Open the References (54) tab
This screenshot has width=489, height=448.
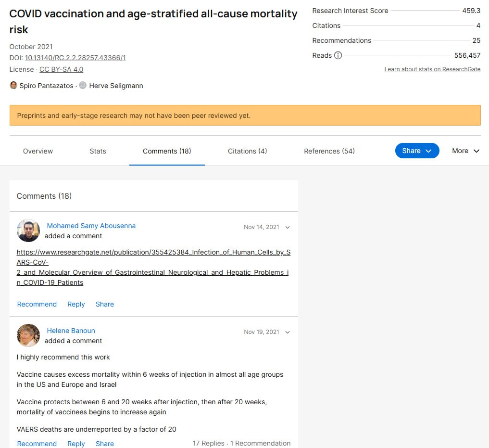[329, 151]
